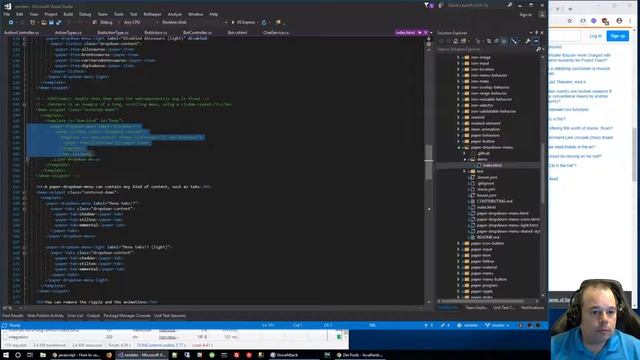The width and height of the screenshot is (640, 360).
Task: Expand the iron-selector folder
Action: click(x=458, y=105)
